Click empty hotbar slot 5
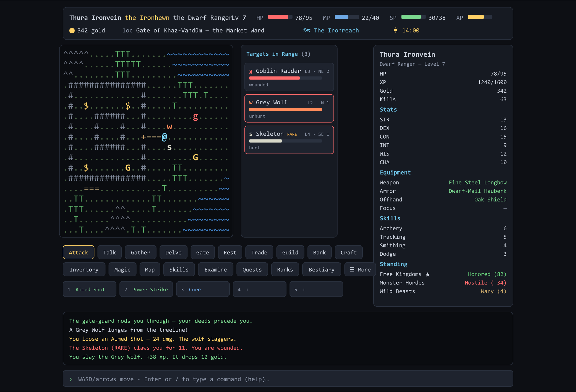Image resolution: width=576 pixels, height=392 pixels. (316, 289)
